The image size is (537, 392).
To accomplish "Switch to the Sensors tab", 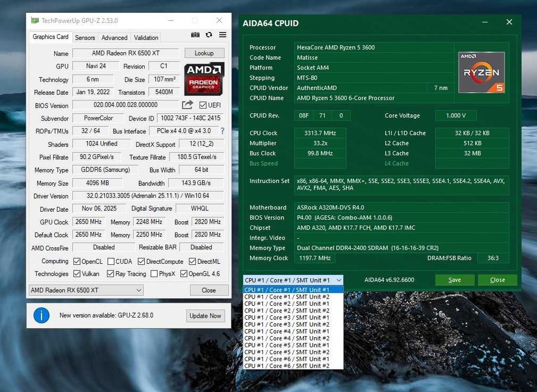I will pyautogui.click(x=85, y=38).
